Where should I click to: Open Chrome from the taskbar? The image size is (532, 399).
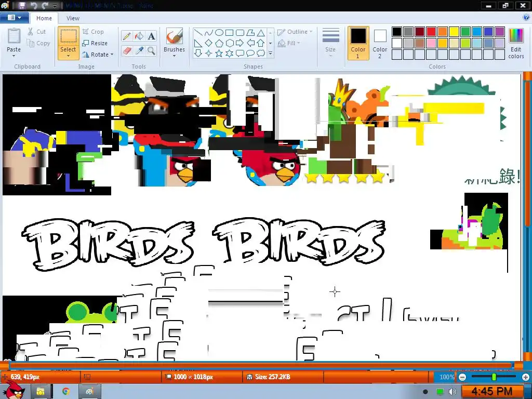[x=66, y=391]
